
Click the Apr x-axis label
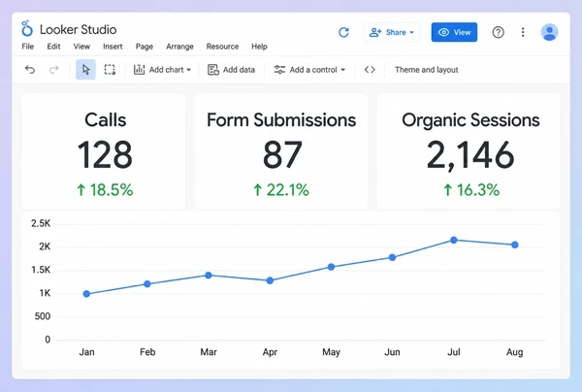tap(270, 352)
